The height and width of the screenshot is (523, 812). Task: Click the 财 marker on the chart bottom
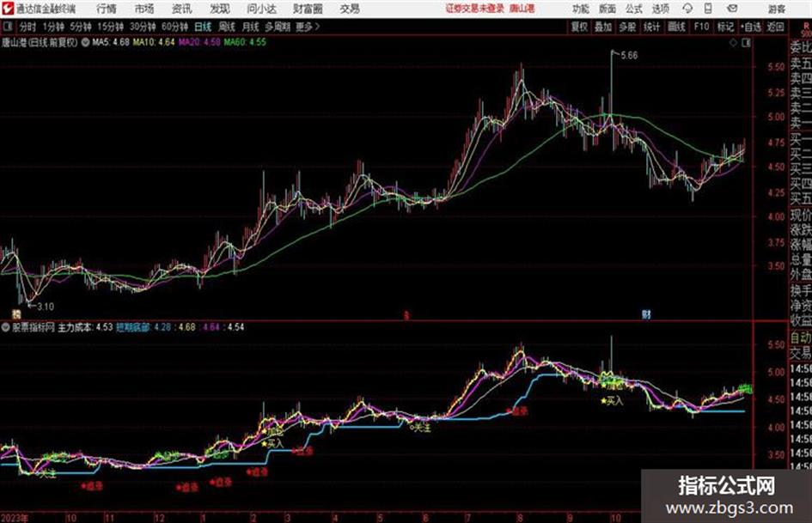(x=646, y=314)
